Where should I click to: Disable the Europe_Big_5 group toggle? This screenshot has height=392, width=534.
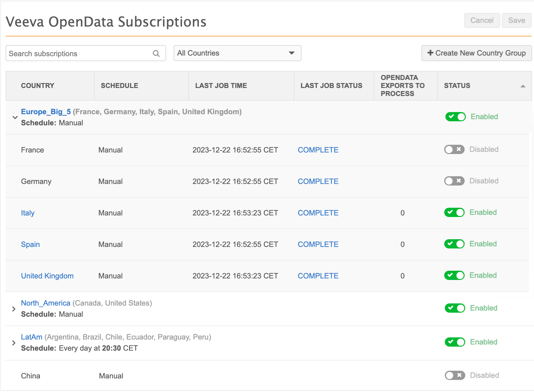(455, 117)
